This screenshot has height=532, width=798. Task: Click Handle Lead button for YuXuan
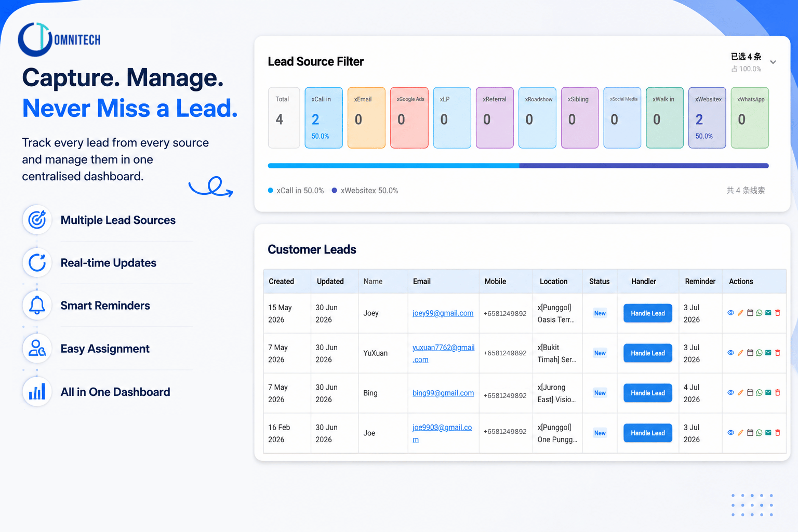point(648,353)
